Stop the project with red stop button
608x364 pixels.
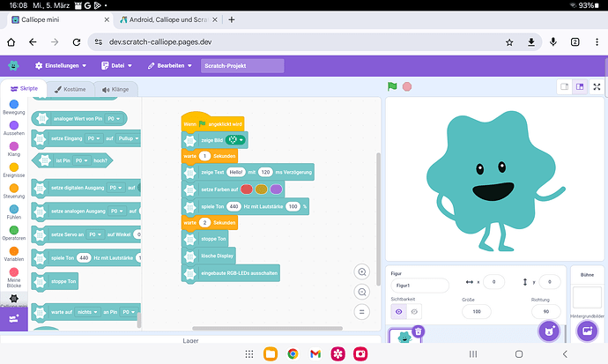click(407, 86)
